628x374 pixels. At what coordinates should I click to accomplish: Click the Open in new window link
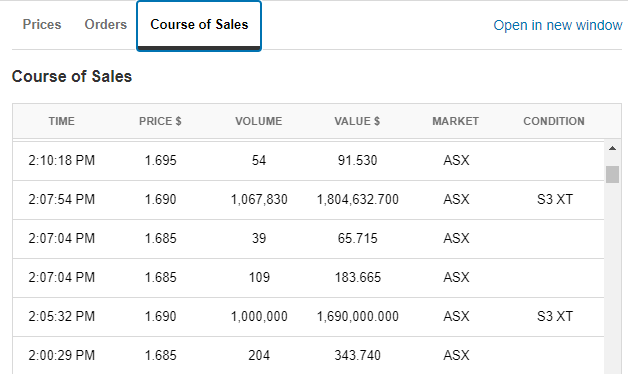(558, 25)
